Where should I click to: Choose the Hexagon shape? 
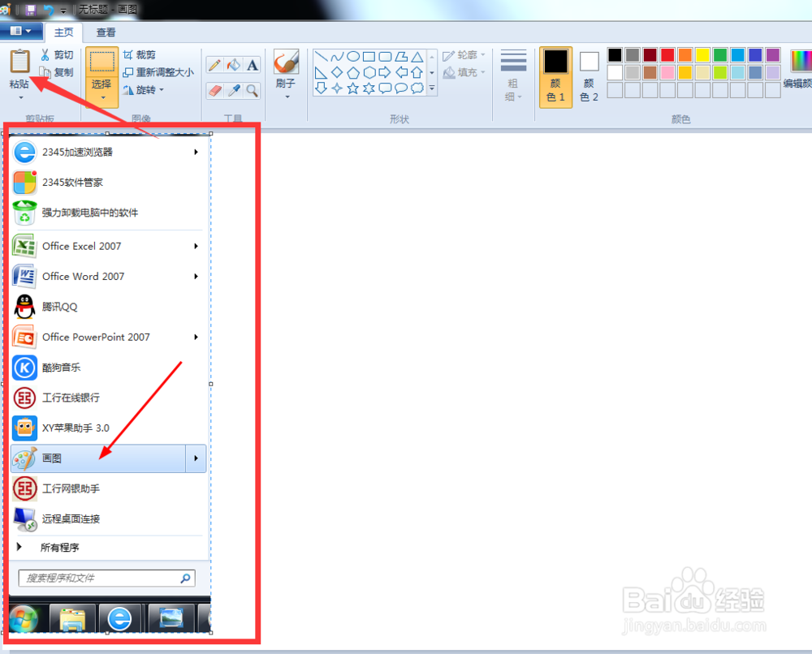(369, 72)
